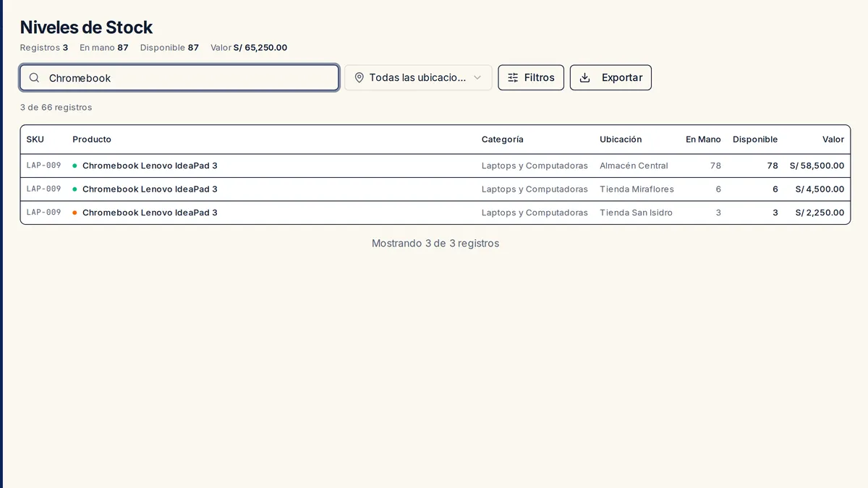The height and width of the screenshot is (488, 868).
Task: Sort by the SKU column header
Action: tap(35, 140)
